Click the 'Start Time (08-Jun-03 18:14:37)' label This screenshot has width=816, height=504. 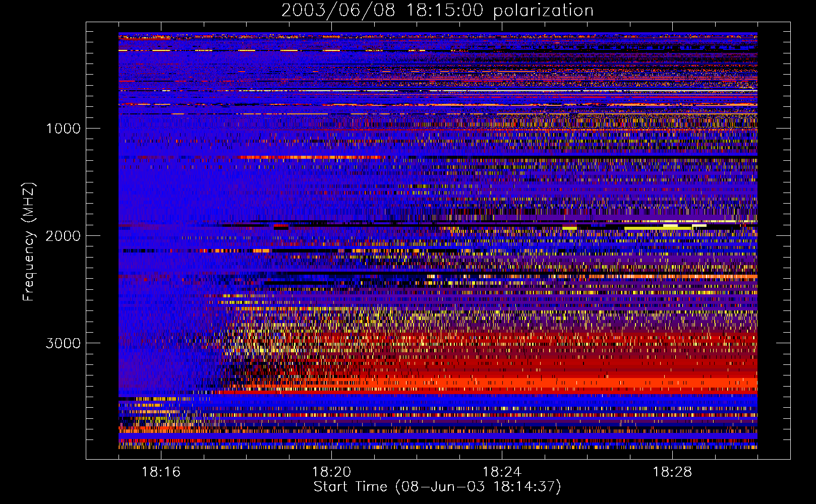pos(437,487)
